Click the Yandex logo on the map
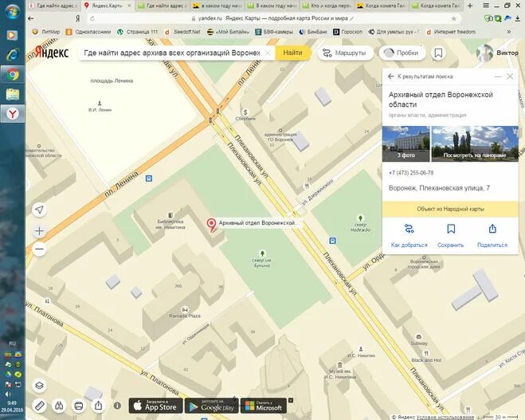525x420 pixels. (x=52, y=53)
